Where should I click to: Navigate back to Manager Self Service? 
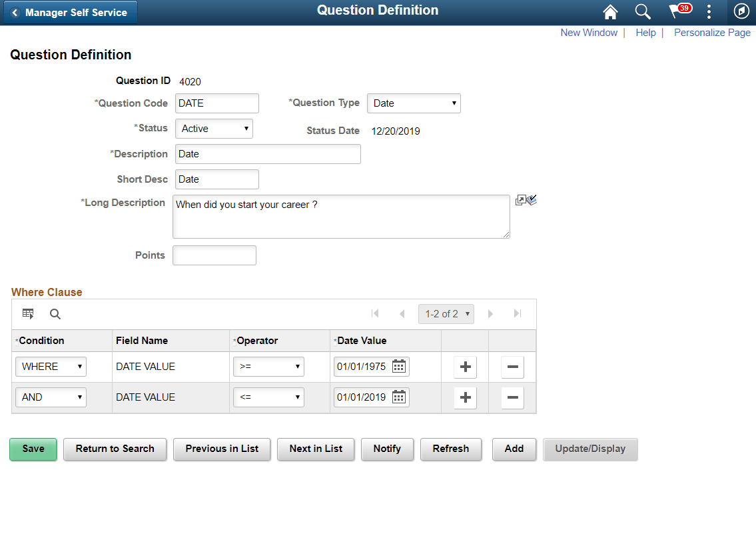click(x=69, y=11)
